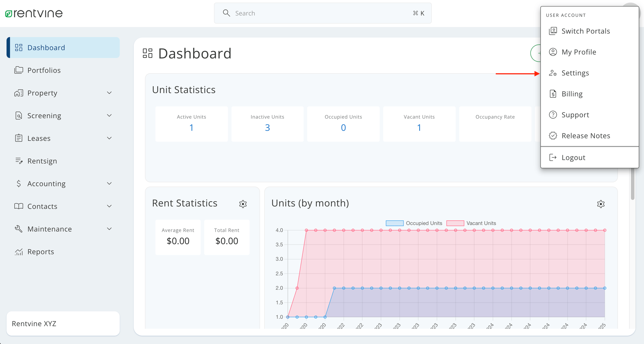Click the Rentvine logo
This screenshot has width=644, height=344.
pos(34,13)
